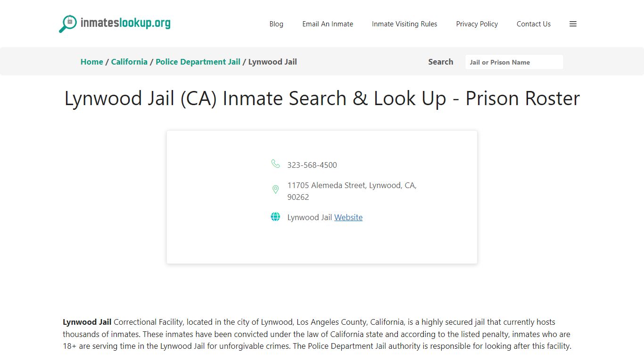
Task: Click the phone icon beside 323-568-4500
Action: [275, 164]
